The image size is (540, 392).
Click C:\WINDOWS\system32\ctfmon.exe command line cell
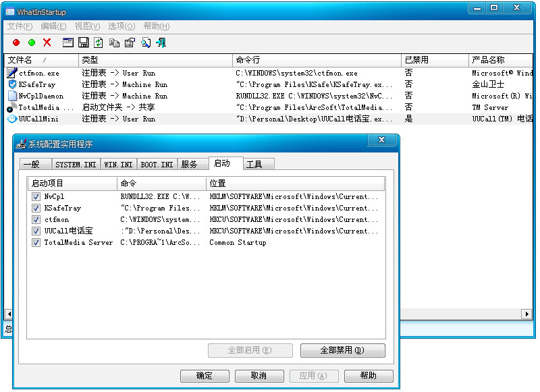[297, 73]
